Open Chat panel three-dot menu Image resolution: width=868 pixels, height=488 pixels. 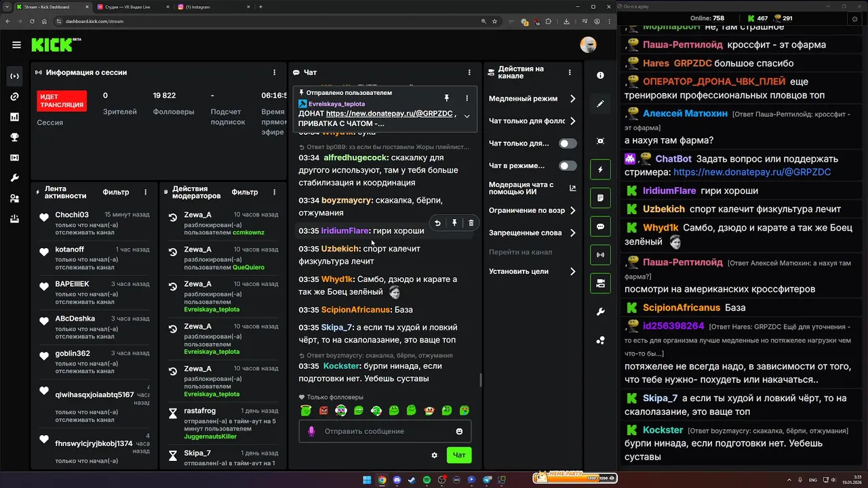[469, 72]
